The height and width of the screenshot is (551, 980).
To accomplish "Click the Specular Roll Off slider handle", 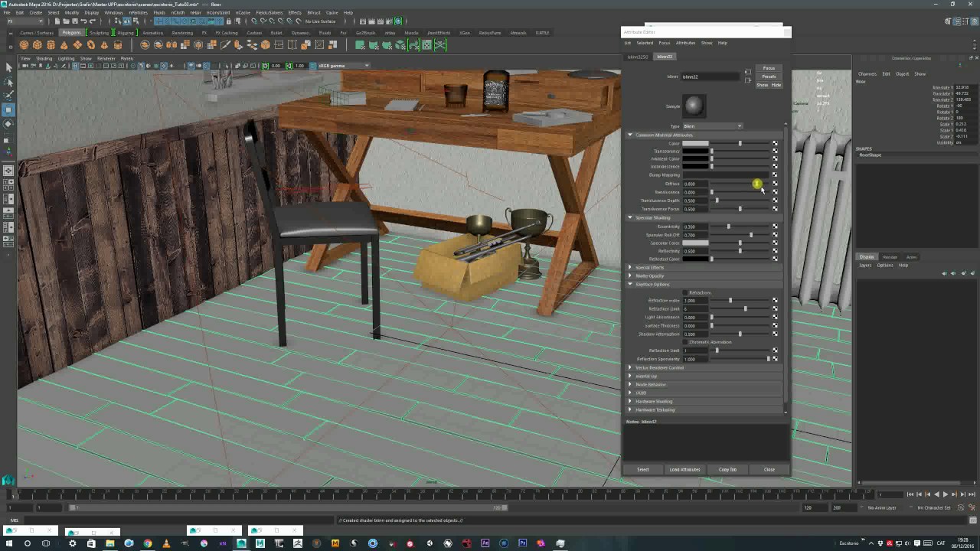I will click(750, 235).
